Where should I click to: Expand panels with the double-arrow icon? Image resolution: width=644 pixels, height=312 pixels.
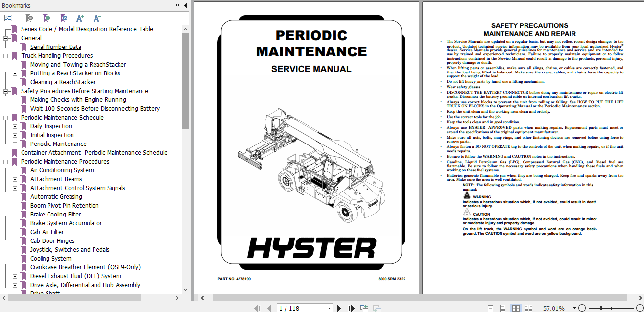(177, 5)
